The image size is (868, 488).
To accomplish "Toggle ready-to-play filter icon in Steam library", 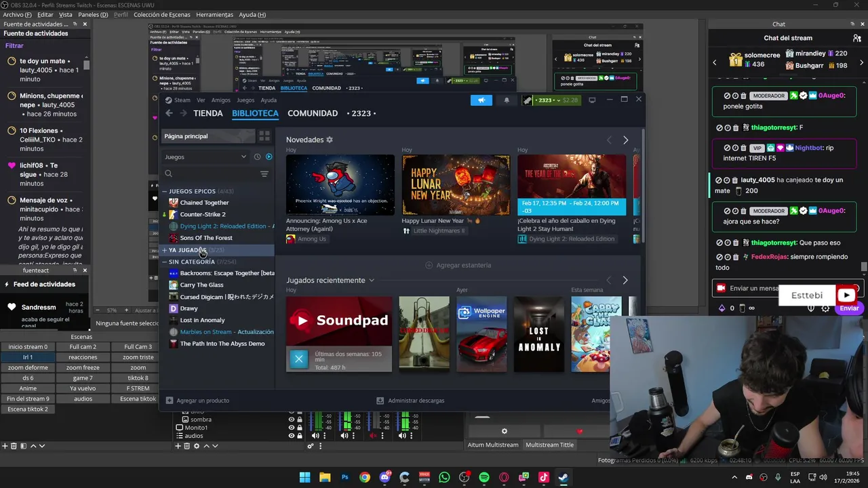I will click(269, 157).
